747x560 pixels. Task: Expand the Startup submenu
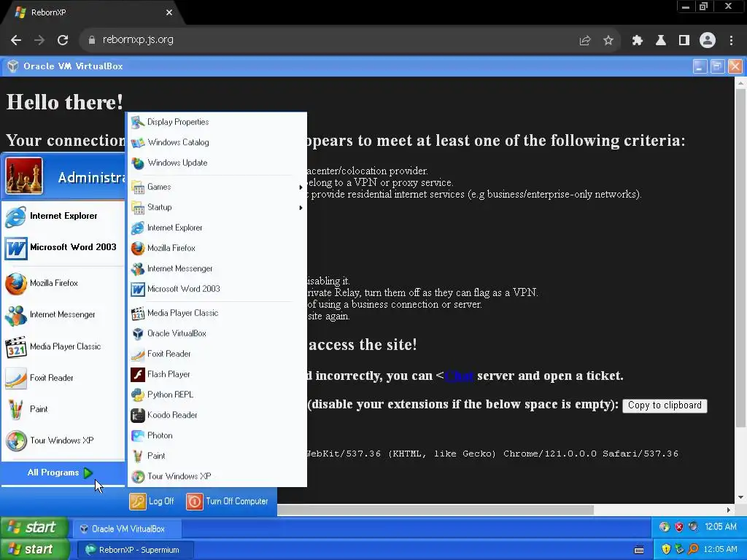click(217, 208)
